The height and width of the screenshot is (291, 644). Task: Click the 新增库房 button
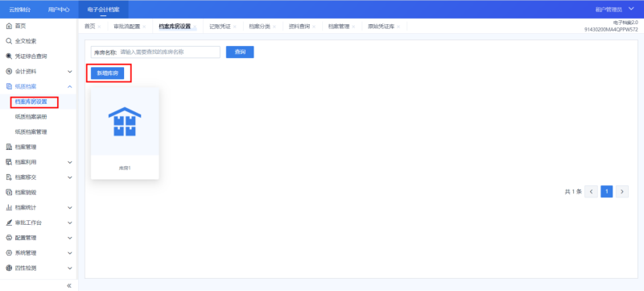(108, 73)
